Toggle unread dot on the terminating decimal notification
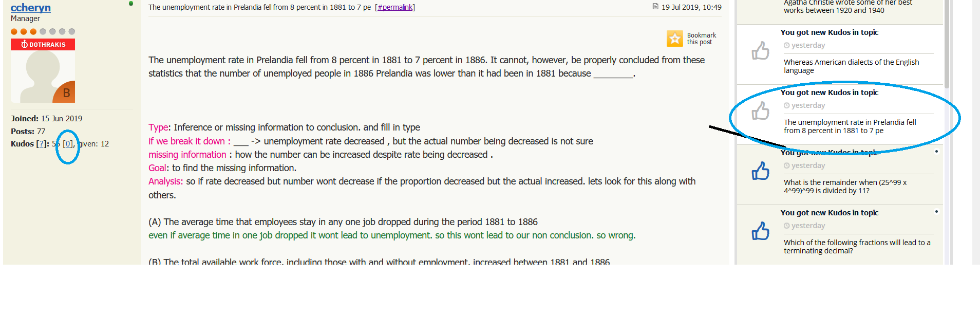Viewport: 980px width, 333px height. click(x=936, y=212)
